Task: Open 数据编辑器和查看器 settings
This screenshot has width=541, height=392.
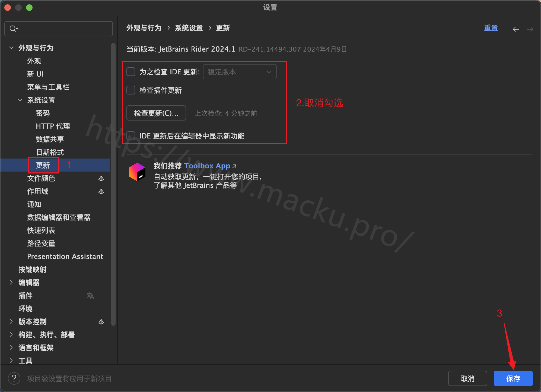Action: 59,217
